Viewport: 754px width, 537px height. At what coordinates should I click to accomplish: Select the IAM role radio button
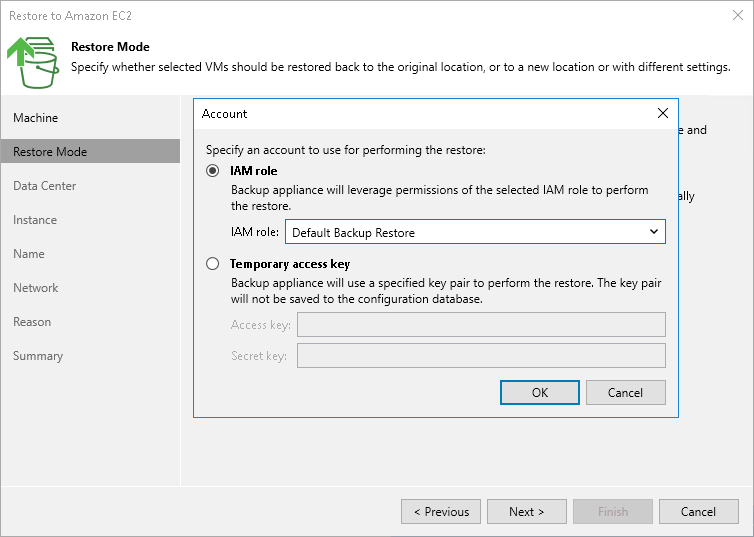point(212,171)
